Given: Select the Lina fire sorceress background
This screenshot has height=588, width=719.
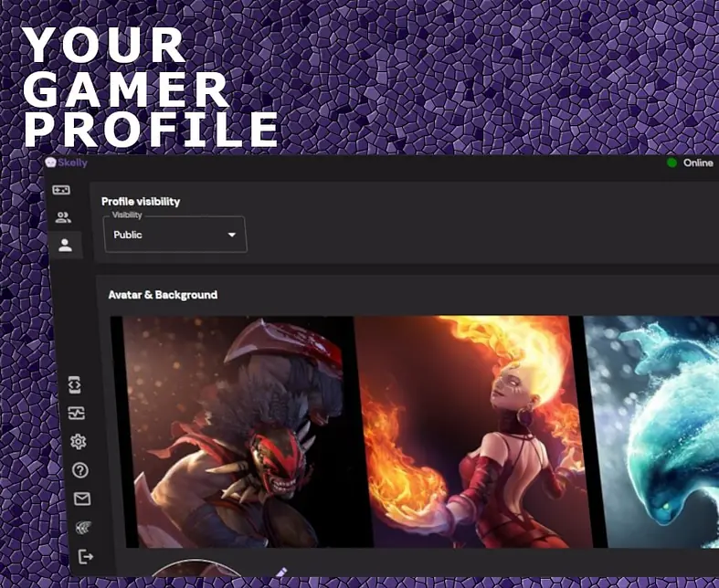Looking at the screenshot, I should coord(472,432).
